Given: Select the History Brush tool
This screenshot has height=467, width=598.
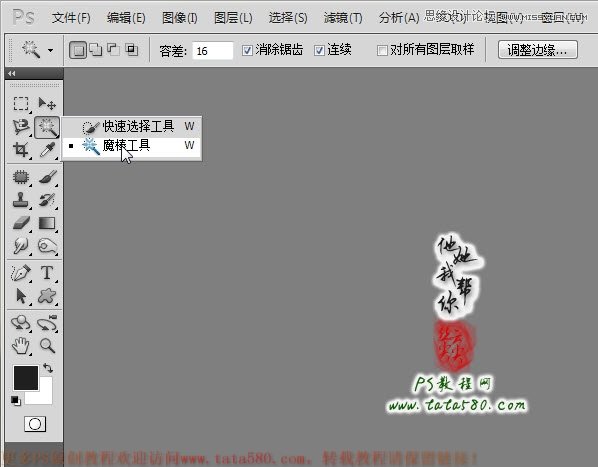Looking at the screenshot, I should pyautogui.click(x=47, y=200).
